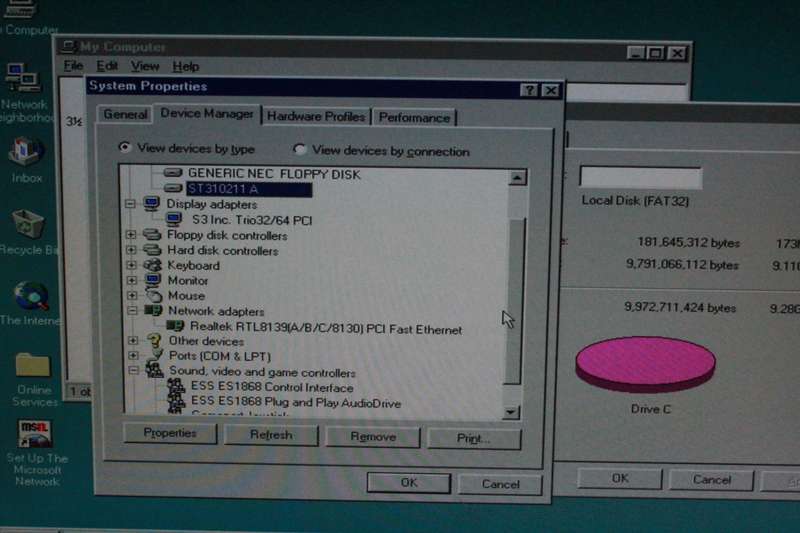Switch to the Device Manager tab

pos(207,113)
